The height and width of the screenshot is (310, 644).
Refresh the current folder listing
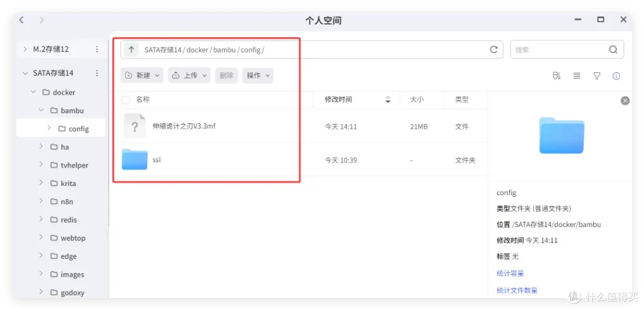494,49
